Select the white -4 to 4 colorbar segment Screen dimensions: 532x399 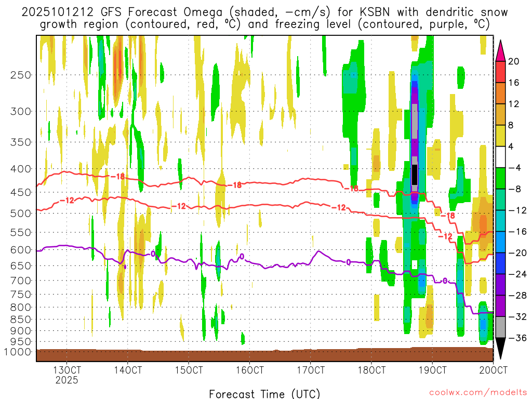point(500,157)
